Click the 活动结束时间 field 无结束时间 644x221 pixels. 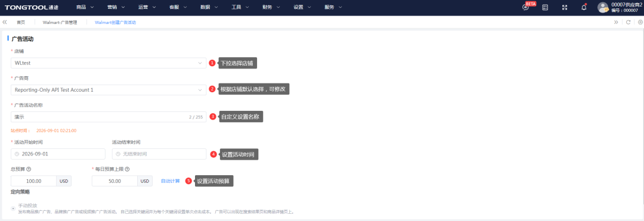159,154
